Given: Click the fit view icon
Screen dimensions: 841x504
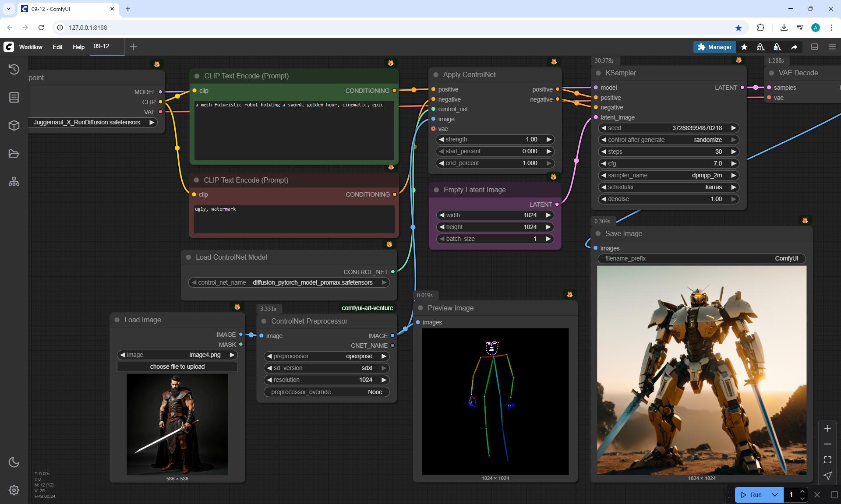Looking at the screenshot, I should tap(827, 460).
